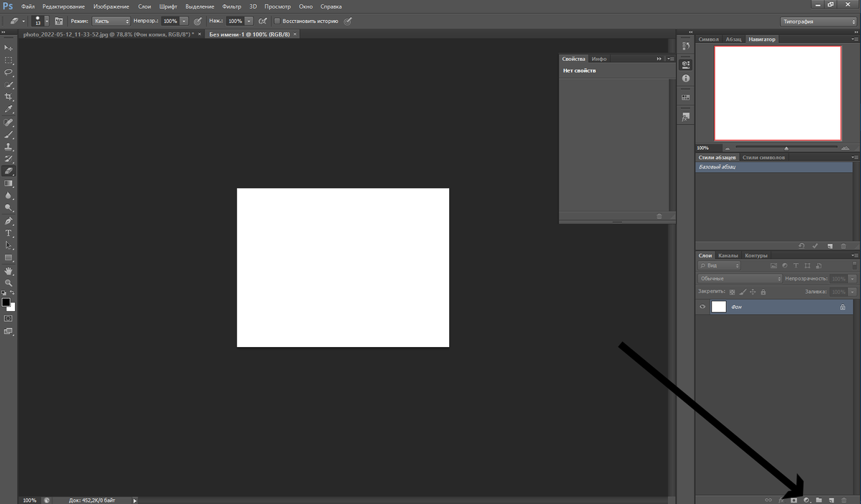Select the Quick Selection tool
Image resolution: width=861 pixels, height=504 pixels.
coord(9,85)
